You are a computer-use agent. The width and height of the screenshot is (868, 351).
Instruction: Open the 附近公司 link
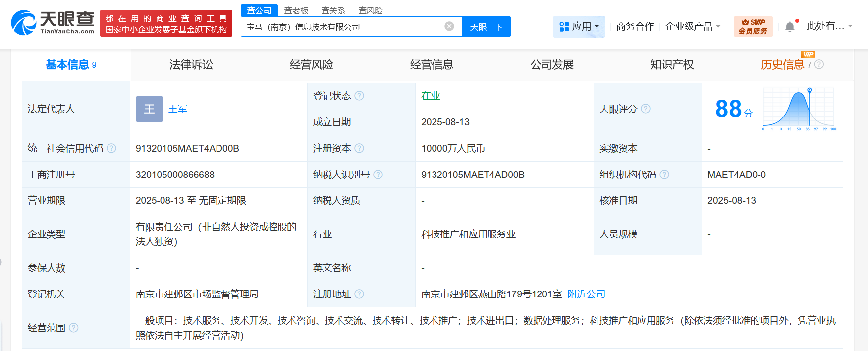[586, 294]
